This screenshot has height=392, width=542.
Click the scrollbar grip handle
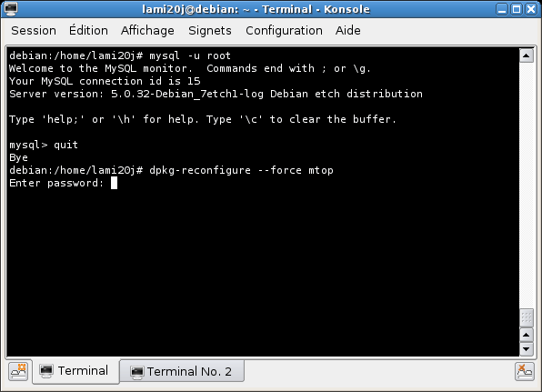(x=527, y=317)
